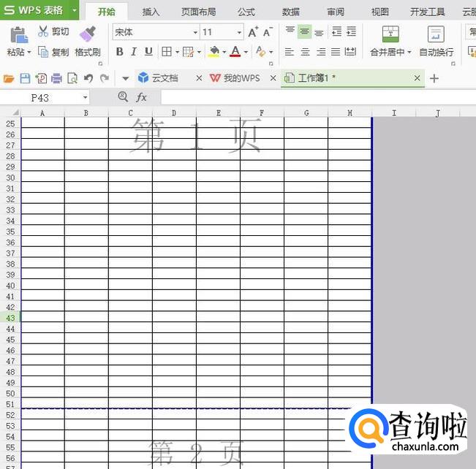Click the Cut scissors icon
The height and width of the screenshot is (469, 476).
tap(43, 31)
